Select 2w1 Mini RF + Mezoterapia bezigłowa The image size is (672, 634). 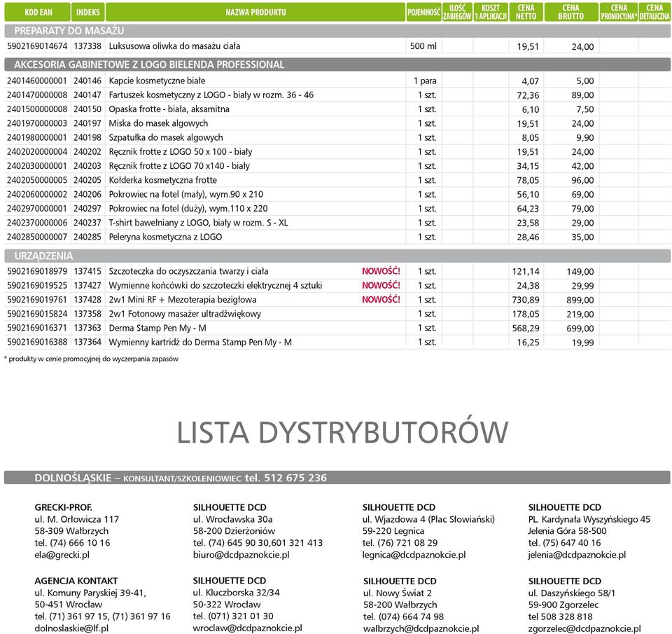[x=183, y=299]
